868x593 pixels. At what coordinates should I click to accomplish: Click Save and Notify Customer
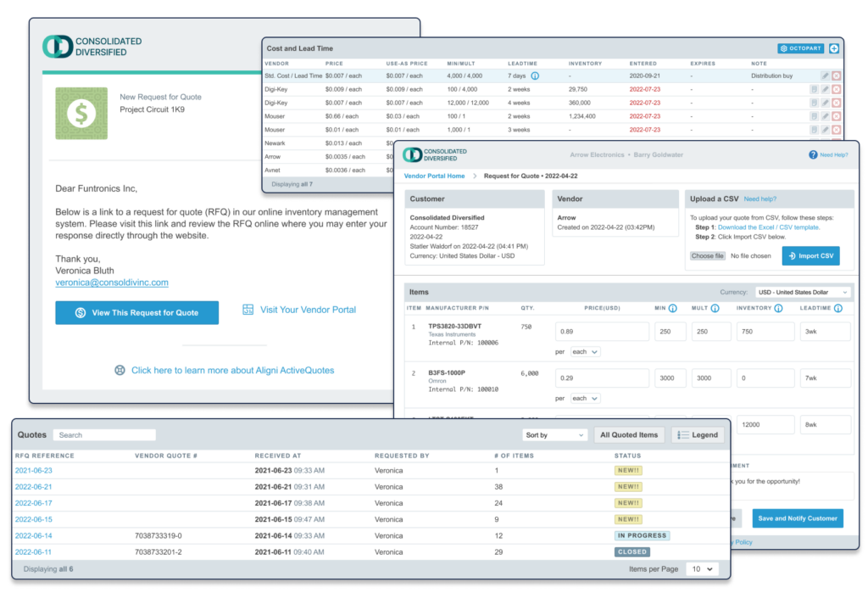coord(798,518)
